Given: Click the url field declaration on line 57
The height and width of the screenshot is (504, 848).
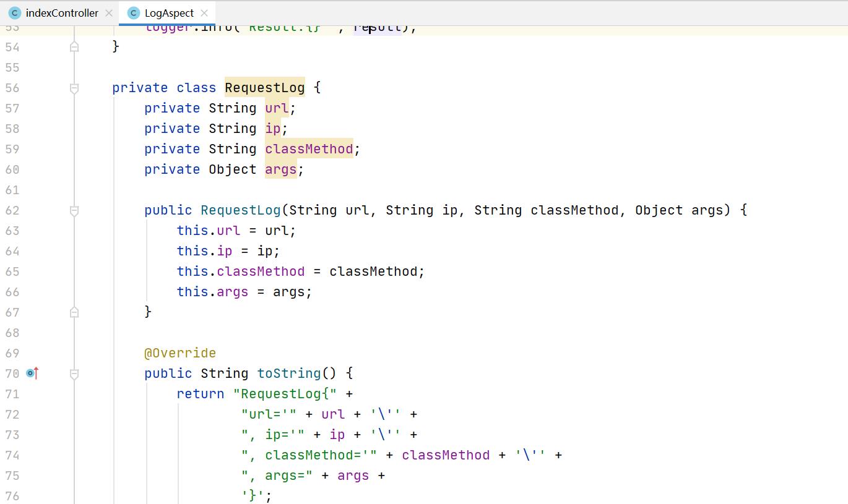Looking at the screenshot, I should 277,108.
